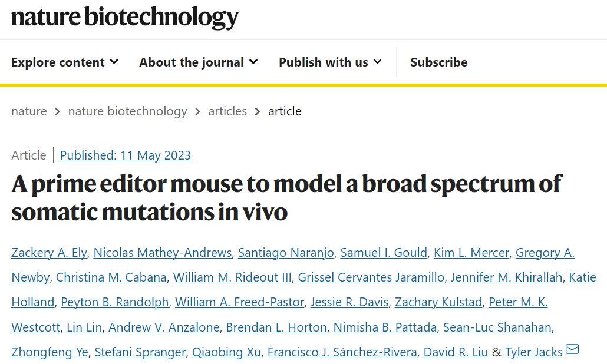Click the Subscribe menu item
Viewport: 607px width, 364px height.
tap(439, 62)
